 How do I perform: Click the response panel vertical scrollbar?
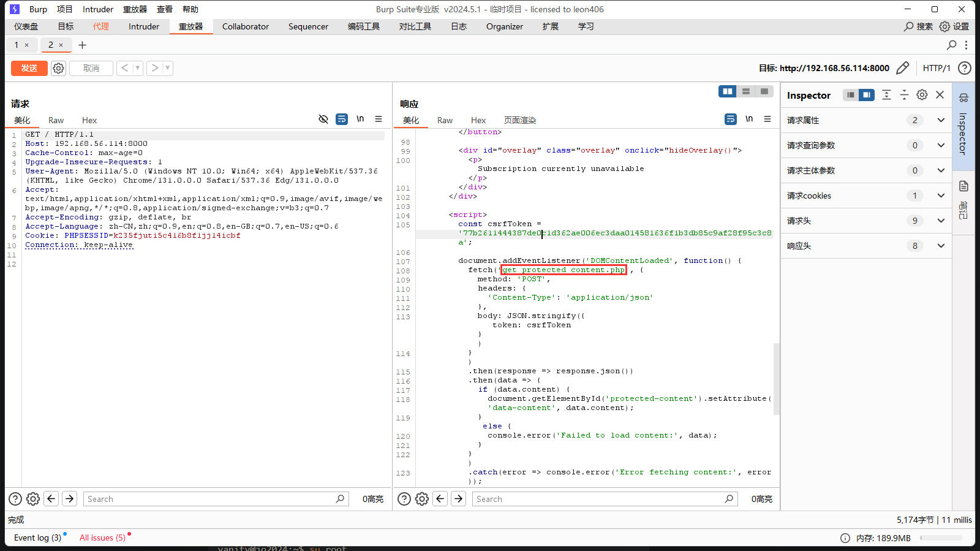tap(777, 379)
